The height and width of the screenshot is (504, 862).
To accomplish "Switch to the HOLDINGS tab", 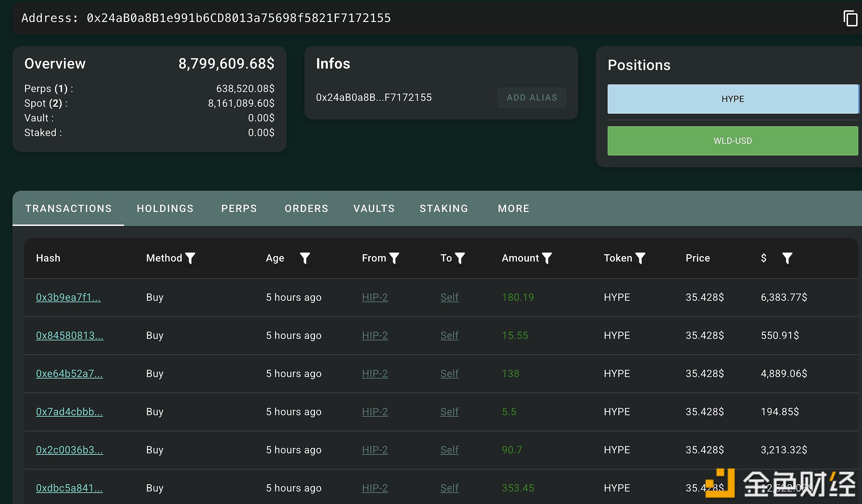I will point(165,208).
